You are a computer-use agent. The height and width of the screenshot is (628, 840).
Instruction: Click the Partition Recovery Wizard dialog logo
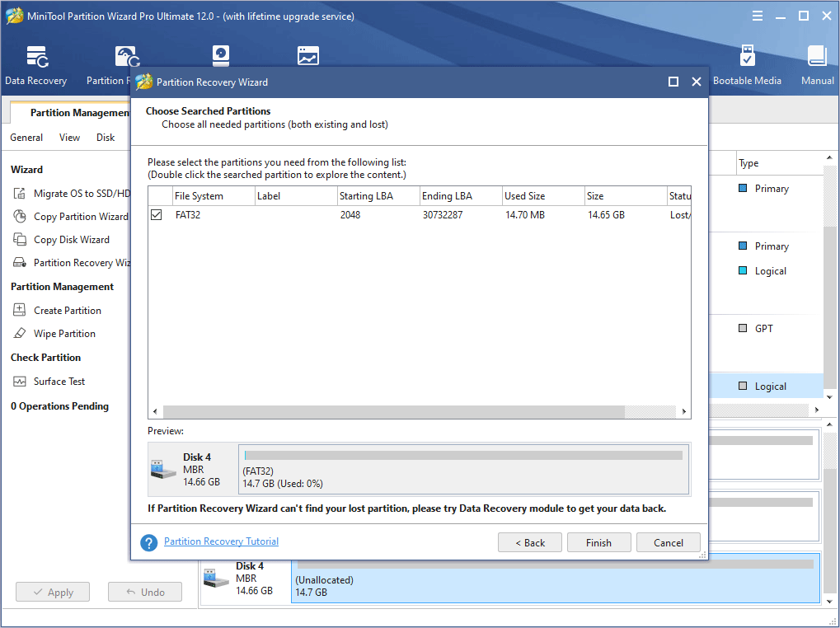tap(144, 82)
